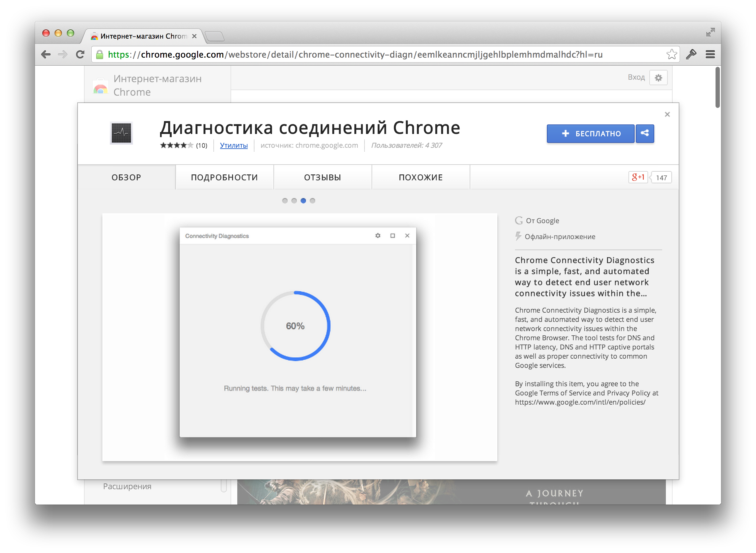Screen dimensions: 756x553
Task: Open the ОТЗЫВЫ tab
Action: 323,177
